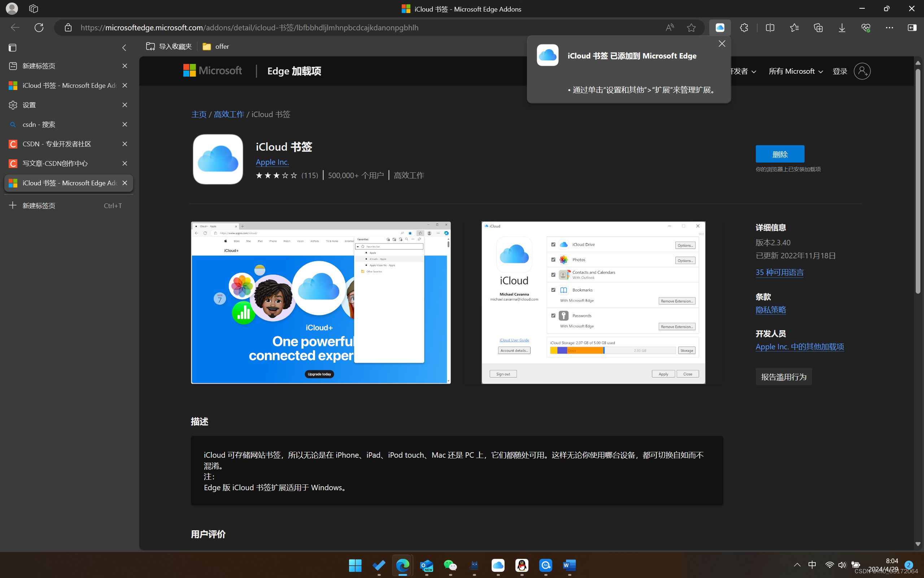Open the Favorites star list icon

click(x=794, y=27)
